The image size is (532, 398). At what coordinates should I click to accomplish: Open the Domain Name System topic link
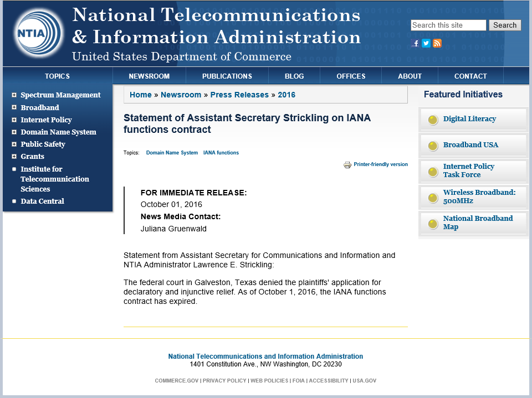(172, 153)
